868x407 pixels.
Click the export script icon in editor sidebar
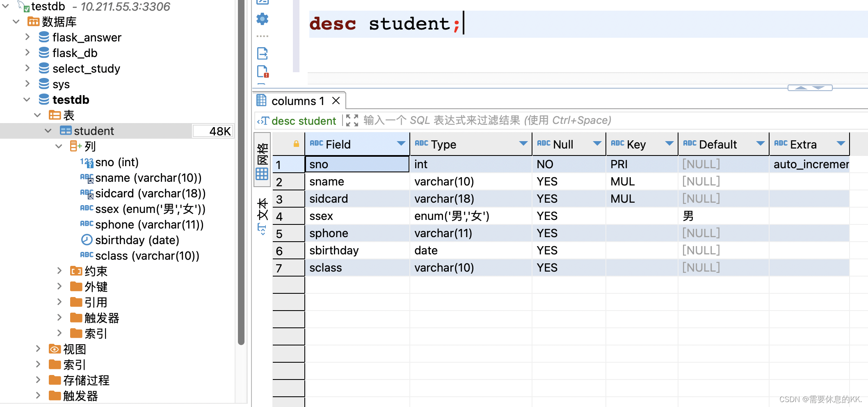click(262, 53)
